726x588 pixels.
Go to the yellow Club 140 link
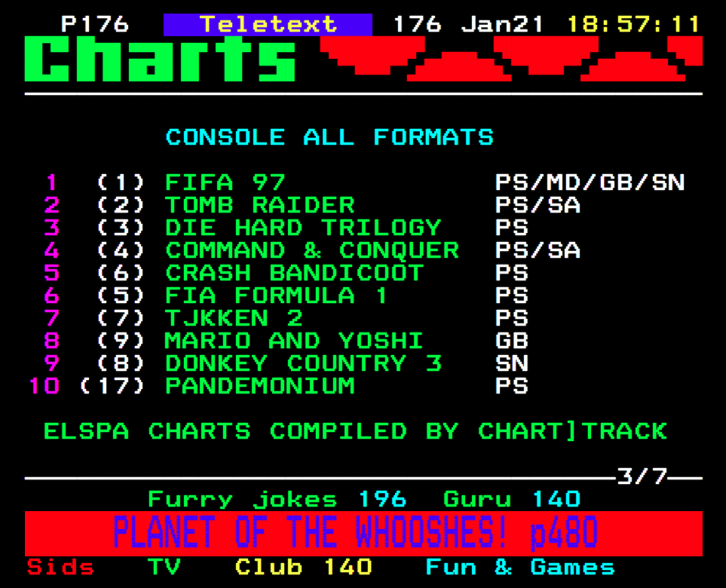303,567
